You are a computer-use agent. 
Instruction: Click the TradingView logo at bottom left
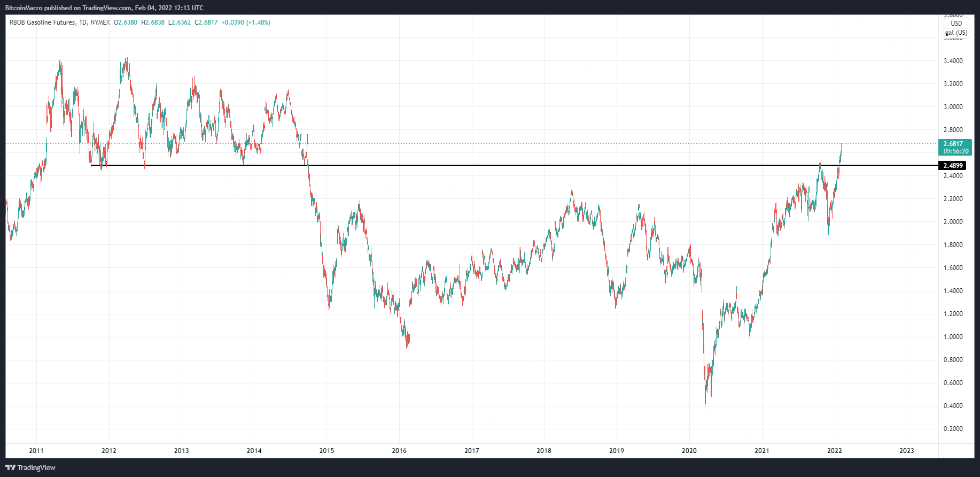pos(30,467)
